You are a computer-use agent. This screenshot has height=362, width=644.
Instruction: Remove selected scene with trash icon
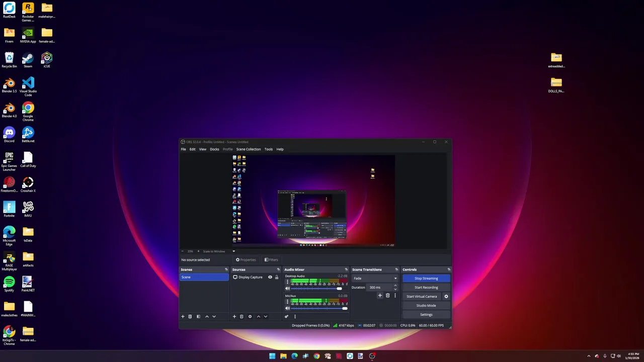click(x=190, y=317)
